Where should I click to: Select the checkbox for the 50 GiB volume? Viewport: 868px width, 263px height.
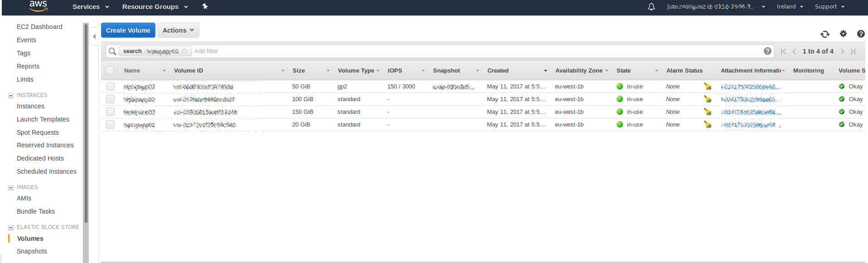point(110,87)
